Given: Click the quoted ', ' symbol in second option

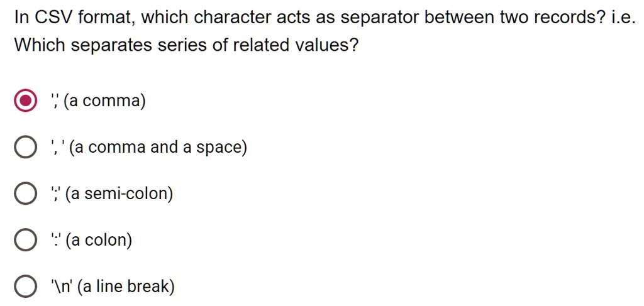Looking at the screenshot, I should click(58, 147).
